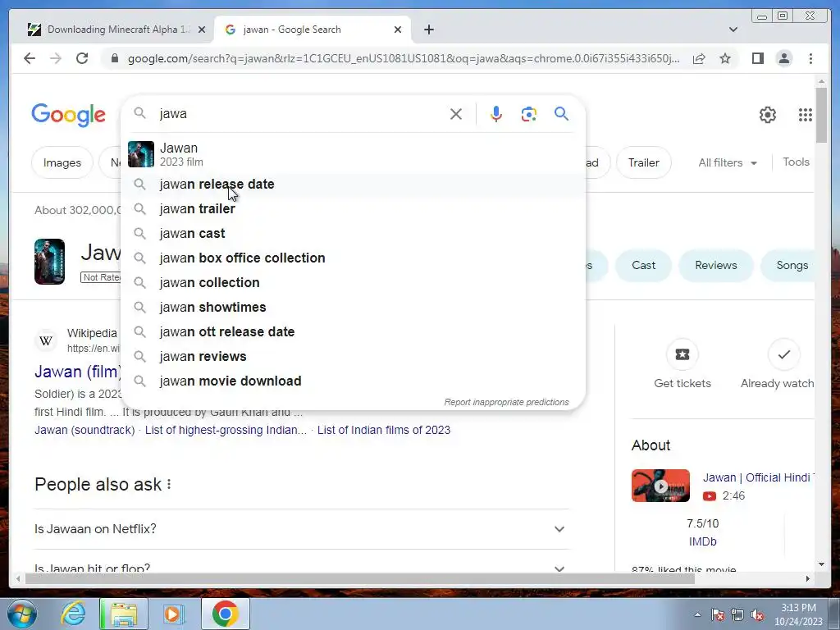Viewport: 840px width, 630px height.
Task: Select the Images filter chip
Action: coord(62,163)
